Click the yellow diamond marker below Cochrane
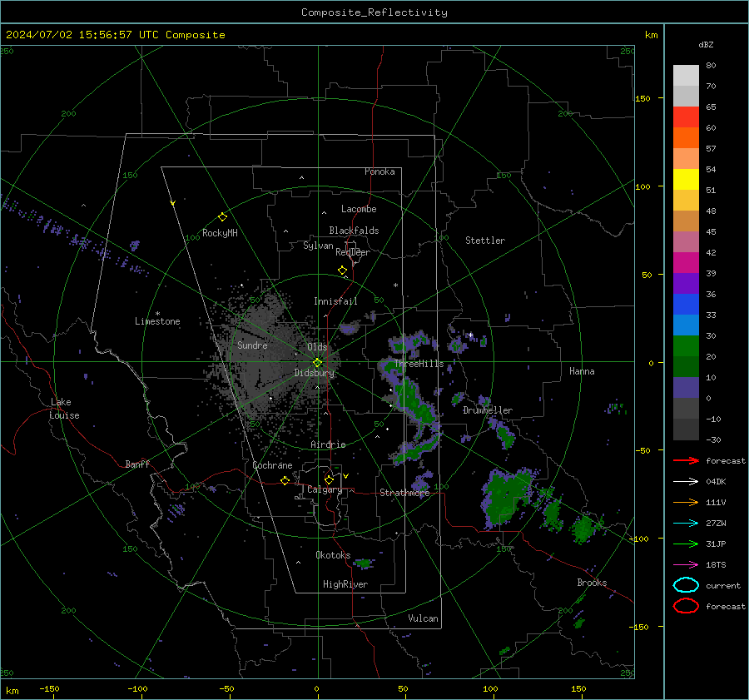The image size is (749, 700). 285,480
